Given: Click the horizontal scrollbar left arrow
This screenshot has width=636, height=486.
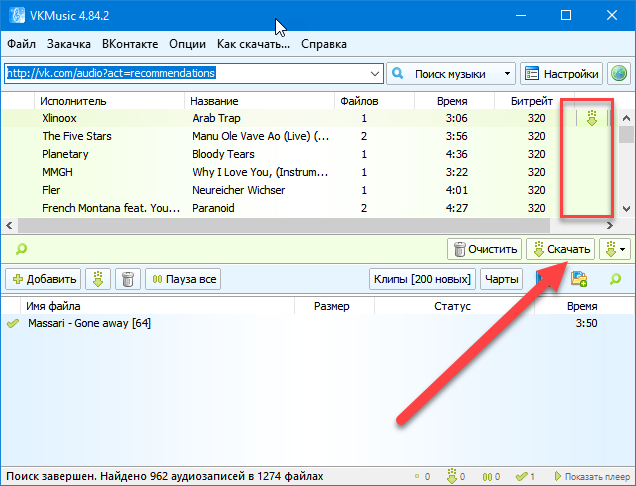Looking at the screenshot, I should (9, 225).
